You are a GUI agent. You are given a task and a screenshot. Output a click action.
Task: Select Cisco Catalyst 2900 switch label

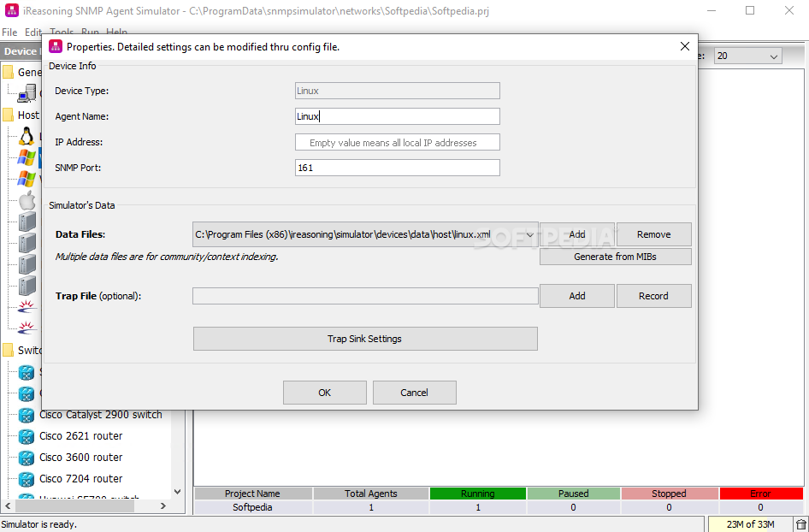pyautogui.click(x=101, y=415)
